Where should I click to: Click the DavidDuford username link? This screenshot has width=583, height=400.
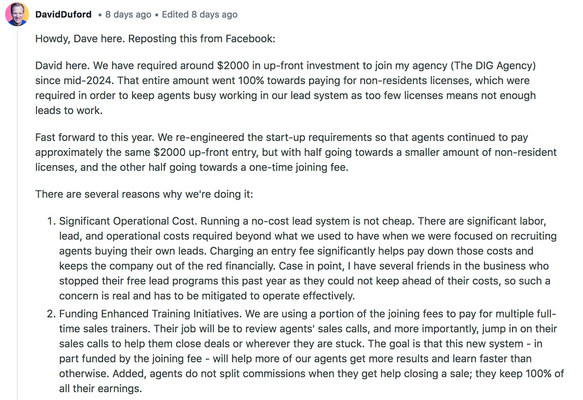pos(63,14)
